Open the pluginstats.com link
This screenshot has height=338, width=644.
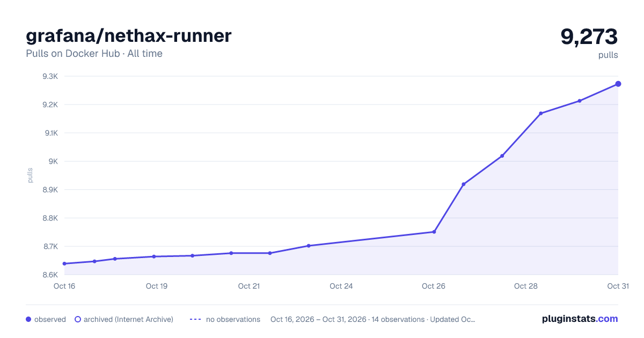tap(580, 319)
